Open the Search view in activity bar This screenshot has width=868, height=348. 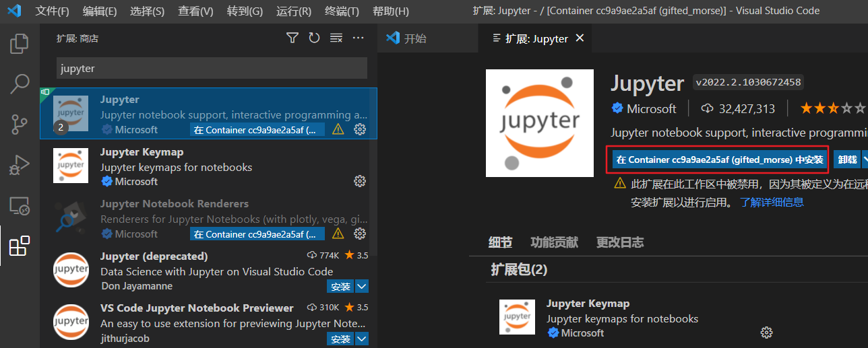(x=20, y=84)
